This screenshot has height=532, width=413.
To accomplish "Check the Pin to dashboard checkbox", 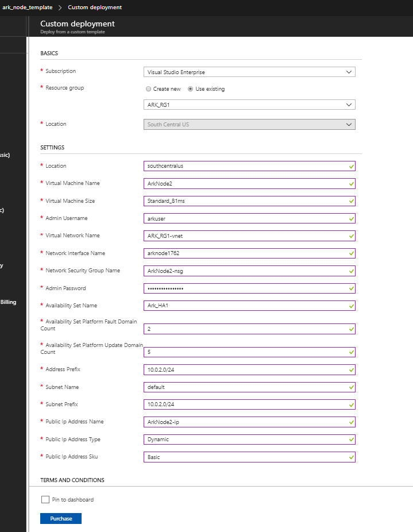I will (x=46, y=499).
